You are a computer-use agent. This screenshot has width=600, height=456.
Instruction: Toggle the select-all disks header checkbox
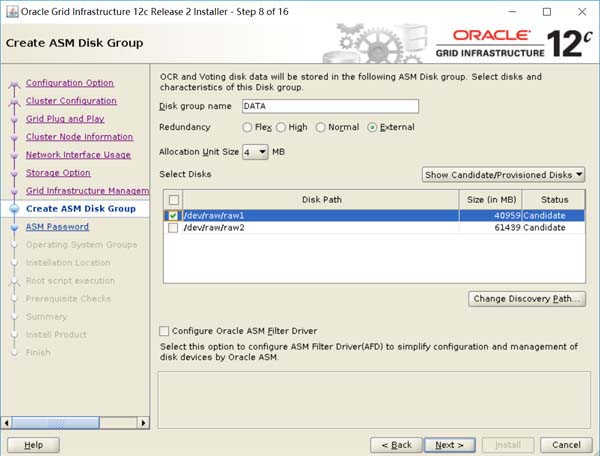tap(174, 200)
